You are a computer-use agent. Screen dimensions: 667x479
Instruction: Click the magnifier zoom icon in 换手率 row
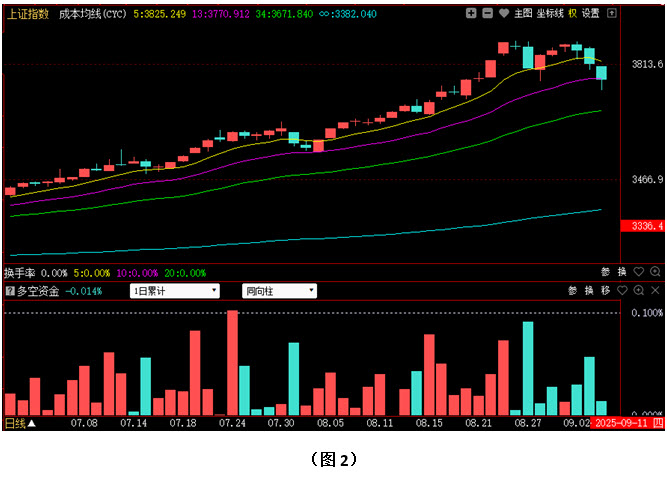[x=655, y=271]
